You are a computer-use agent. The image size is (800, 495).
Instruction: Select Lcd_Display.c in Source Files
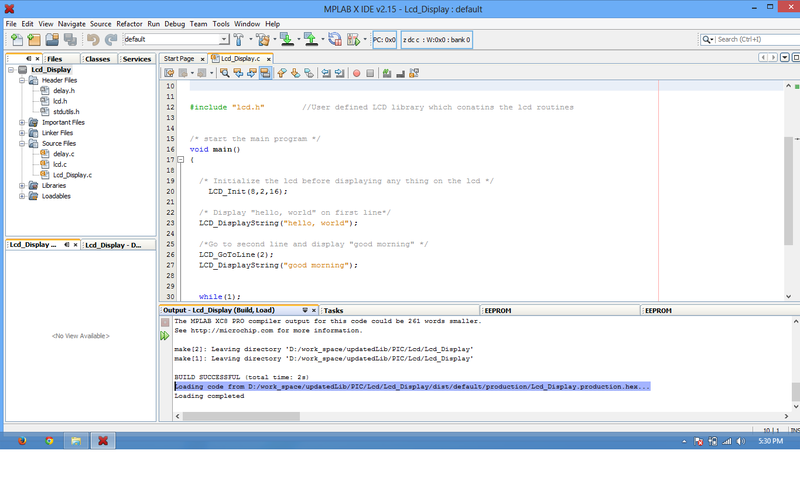click(72, 175)
